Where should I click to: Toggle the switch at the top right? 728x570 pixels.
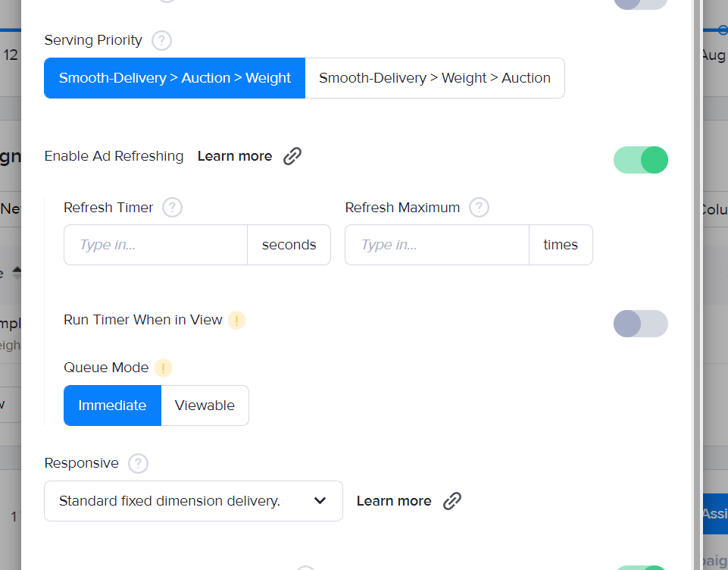[640, 5]
